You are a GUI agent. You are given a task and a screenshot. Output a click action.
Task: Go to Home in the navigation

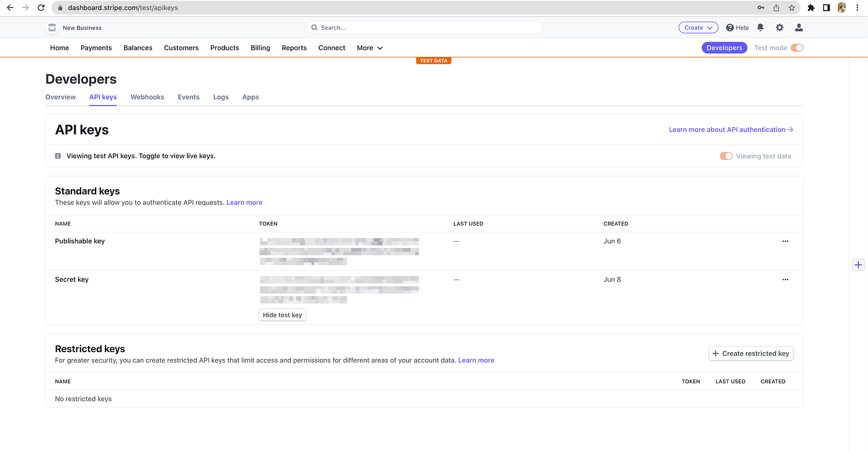[x=60, y=48]
